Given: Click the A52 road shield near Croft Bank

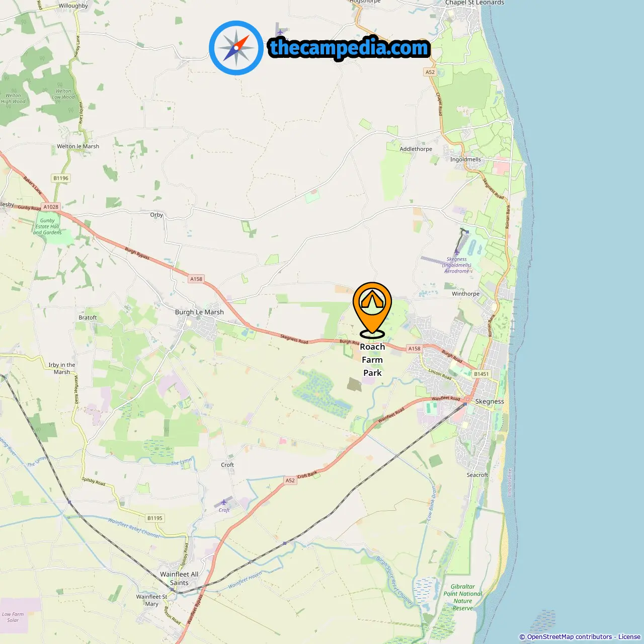Looking at the screenshot, I should point(290,480).
